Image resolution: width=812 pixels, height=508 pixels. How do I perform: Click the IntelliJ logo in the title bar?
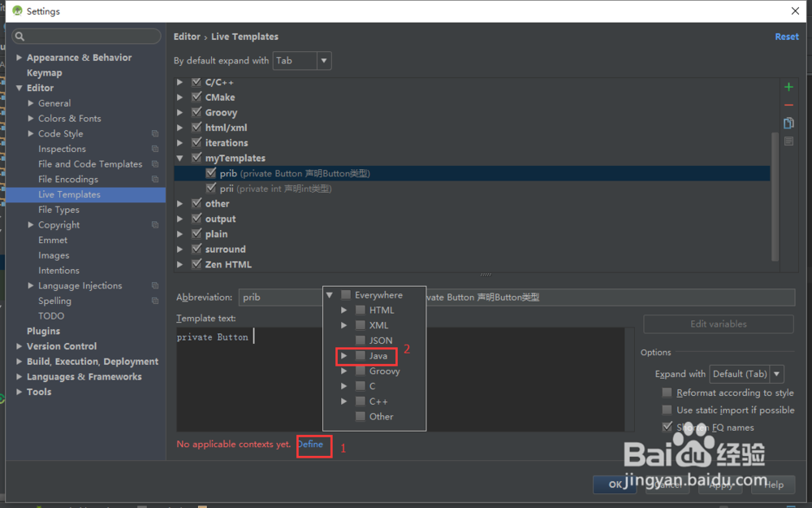pyautogui.click(x=17, y=11)
